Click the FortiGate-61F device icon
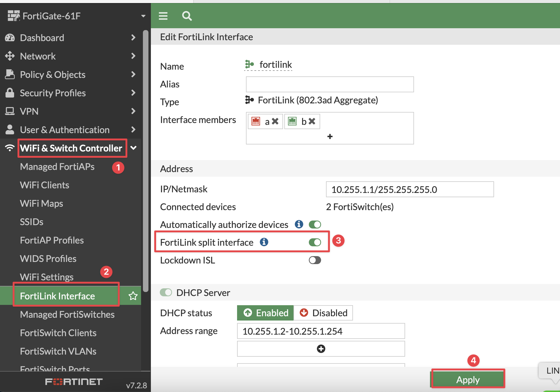This screenshot has width=560, height=392. click(x=14, y=16)
